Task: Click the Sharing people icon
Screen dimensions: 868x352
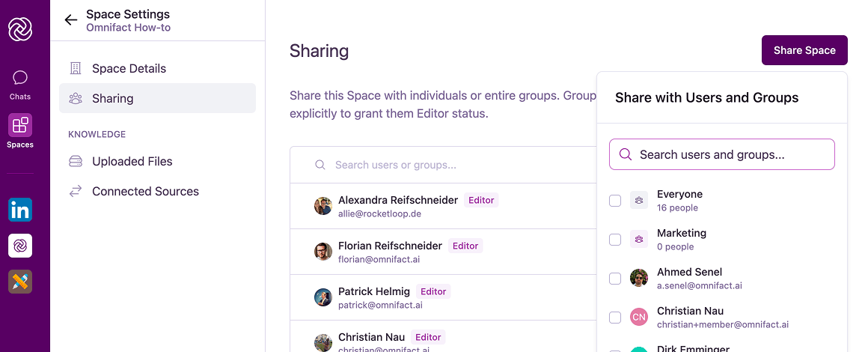Action: [76, 98]
